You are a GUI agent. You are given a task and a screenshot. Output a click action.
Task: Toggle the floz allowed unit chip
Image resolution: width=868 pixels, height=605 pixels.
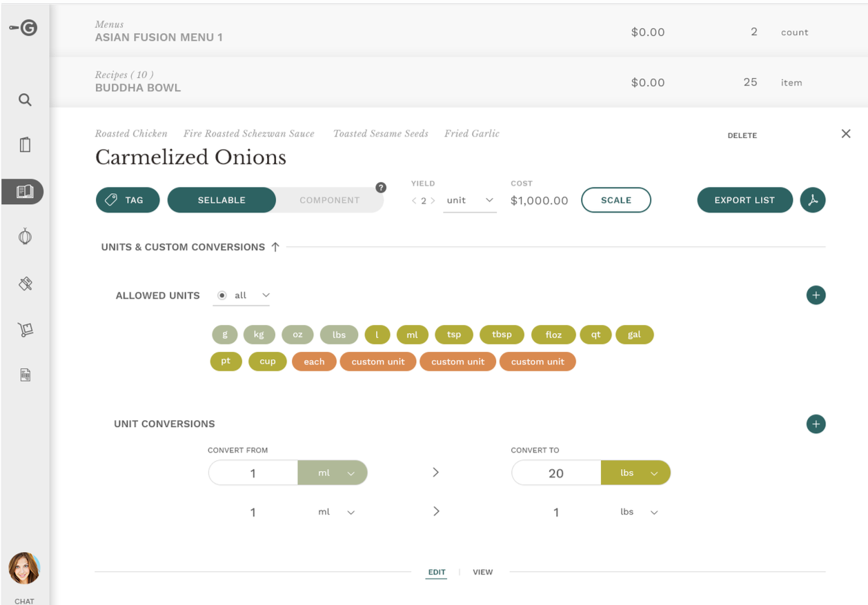click(553, 335)
